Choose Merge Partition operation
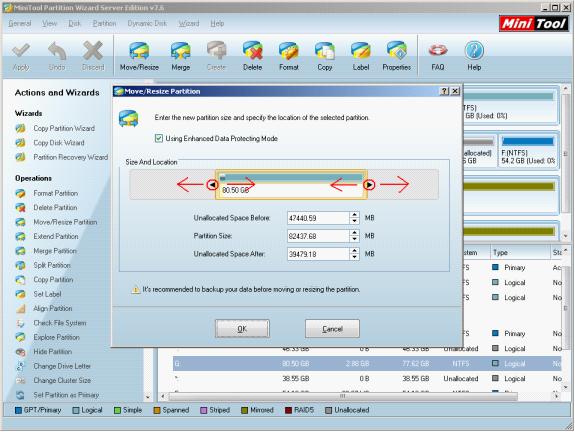 point(55,251)
